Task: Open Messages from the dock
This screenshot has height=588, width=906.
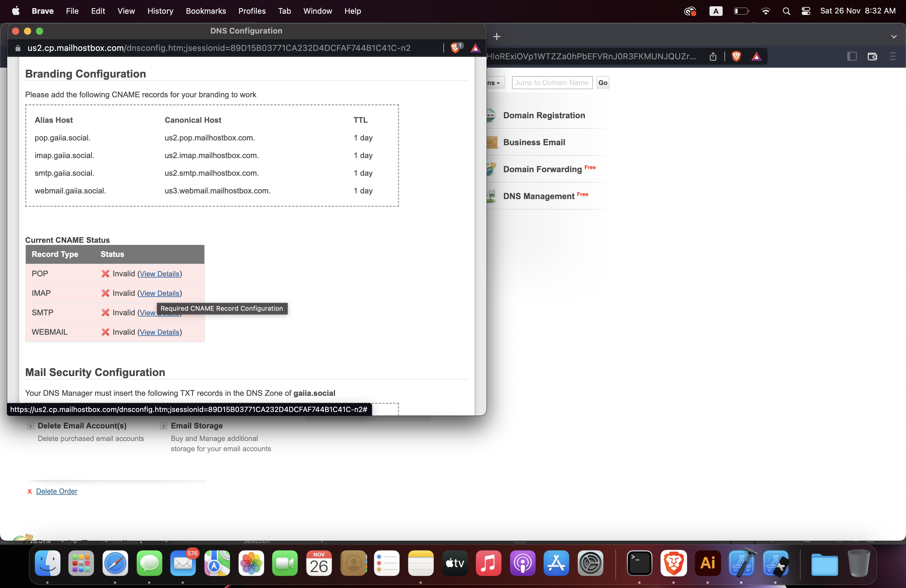Action: 149,563
